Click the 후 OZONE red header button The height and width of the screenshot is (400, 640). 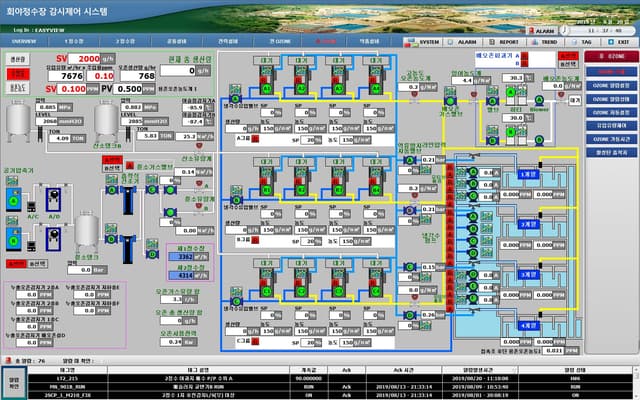611,56
